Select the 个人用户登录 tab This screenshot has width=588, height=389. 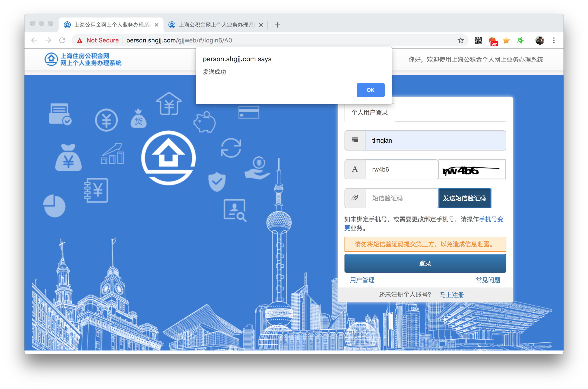coord(369,113)
